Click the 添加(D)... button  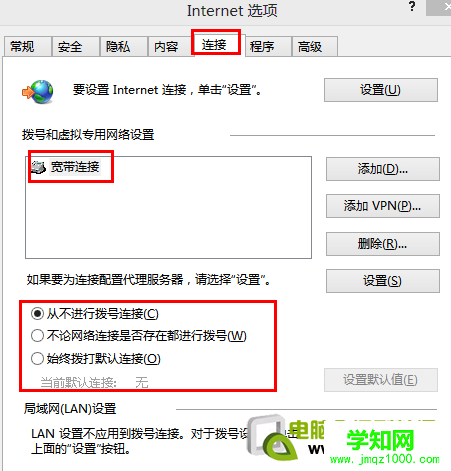pyautogui.click(x=383, y=169)
